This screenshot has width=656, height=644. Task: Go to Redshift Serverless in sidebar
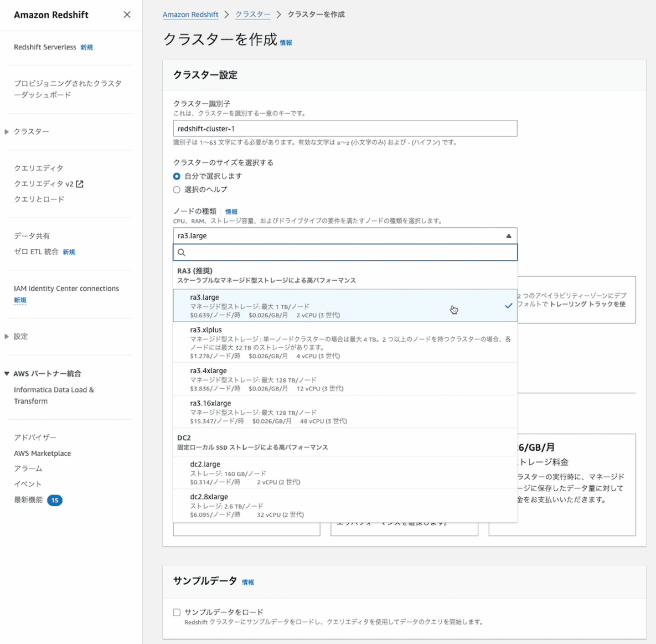(x=45, y=47)
